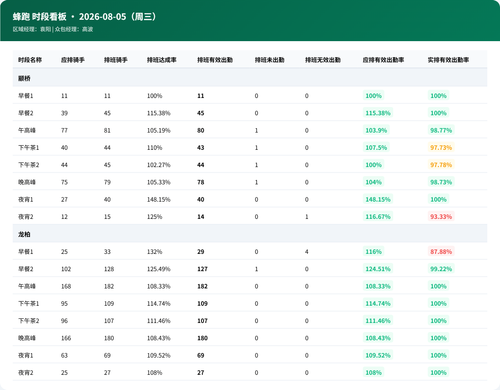Select the 实排有效出勤率 column header
Screen dimensions: 500x390
448,60
